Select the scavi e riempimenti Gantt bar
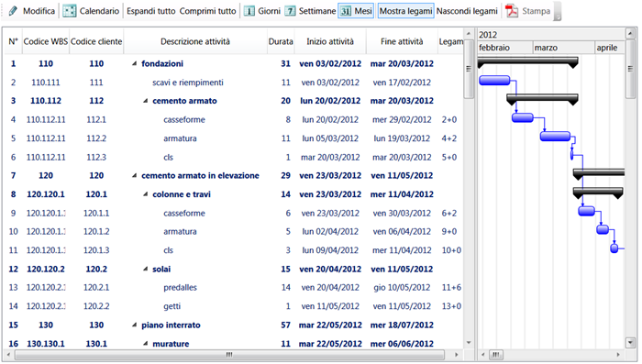The width and height of the screenshot is (642, 364). 494,81
